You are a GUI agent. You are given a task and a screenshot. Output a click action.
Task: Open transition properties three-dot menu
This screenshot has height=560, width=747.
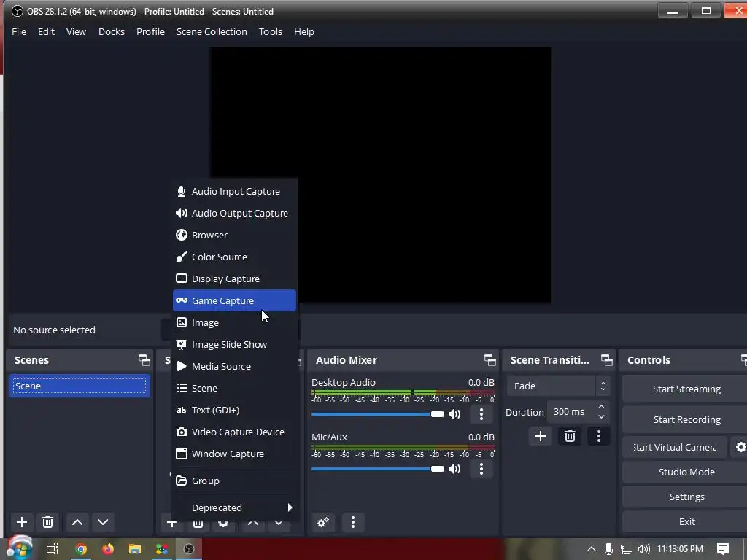click(x=599, y=436)
